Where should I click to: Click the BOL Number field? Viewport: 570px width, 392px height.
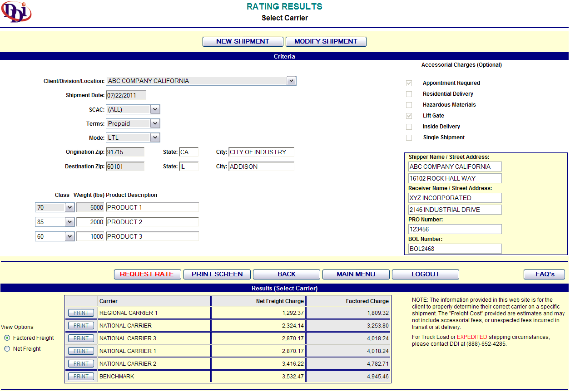click(455, 249)
